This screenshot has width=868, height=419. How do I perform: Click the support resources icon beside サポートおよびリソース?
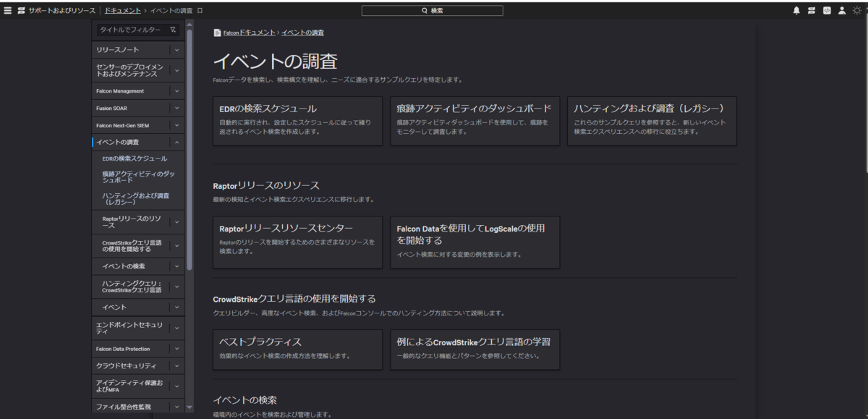tap(22, 11)
